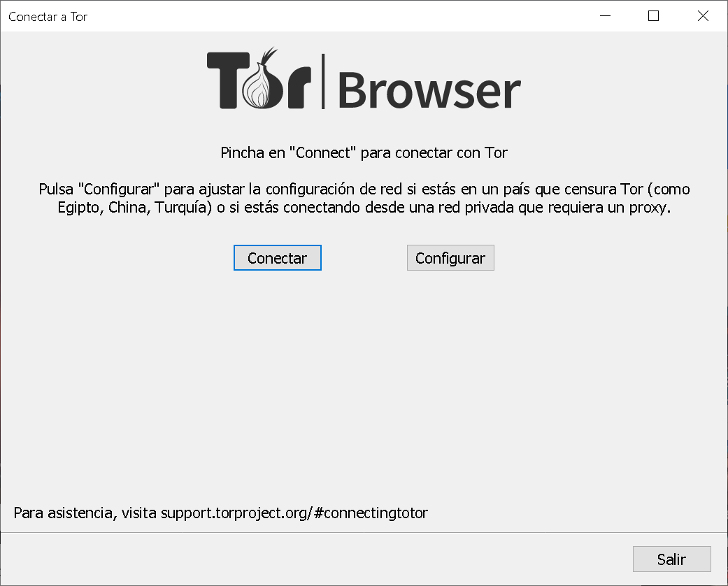Open network settings with Configurar button
Screen dimensions: 728x586
[450, 258]
